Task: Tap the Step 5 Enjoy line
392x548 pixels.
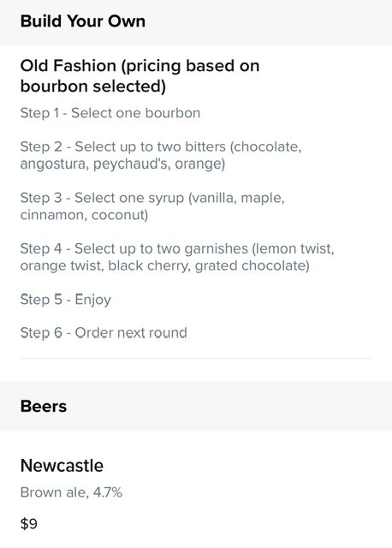Action: click(x=66, y=300)
